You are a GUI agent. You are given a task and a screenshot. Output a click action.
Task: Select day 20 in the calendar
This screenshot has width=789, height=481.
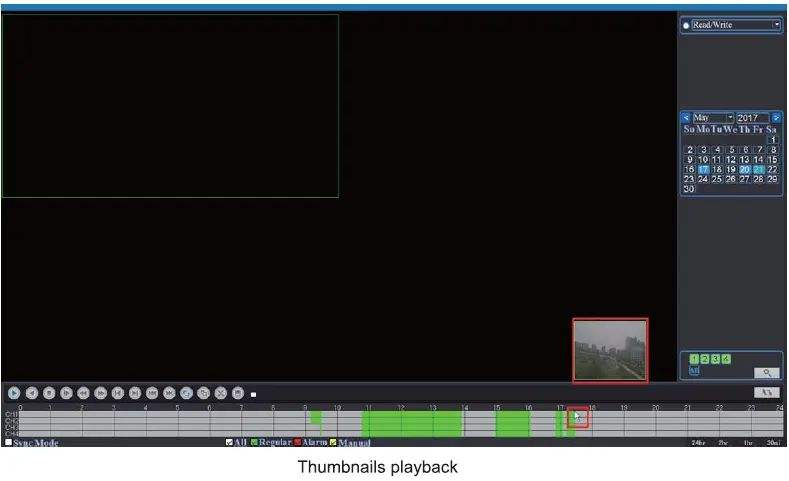(x=745, y=170)
